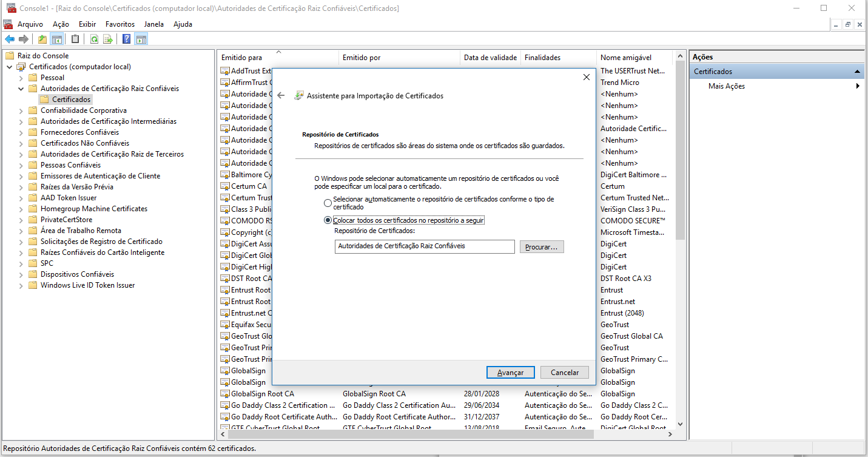Collapse Certificados (computador local) tree node
Viewport: 868px width, 457px height.
(9, 67)
